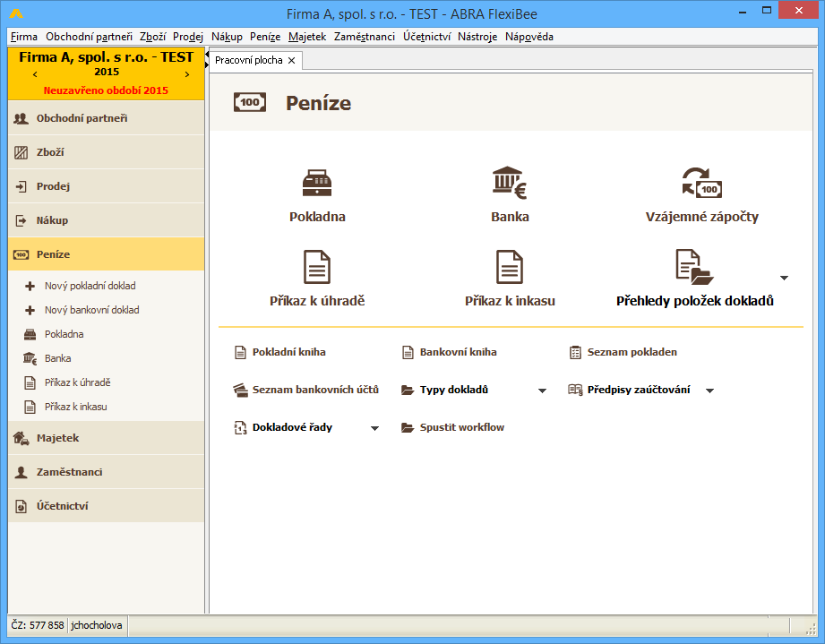
Task: Open Příkaz k úhradě document icon
Action: click(317, 267)
